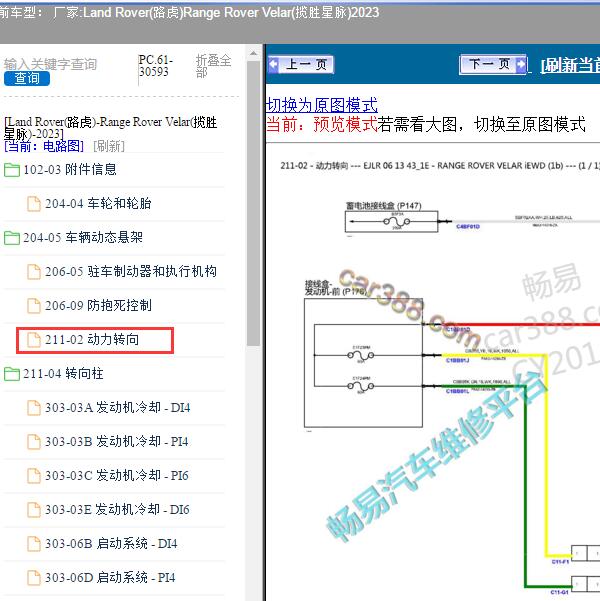Viewport: 600px width, 601px height.
Task: Click right arrow icon on 下一页 button
Action: pos(521,64)
